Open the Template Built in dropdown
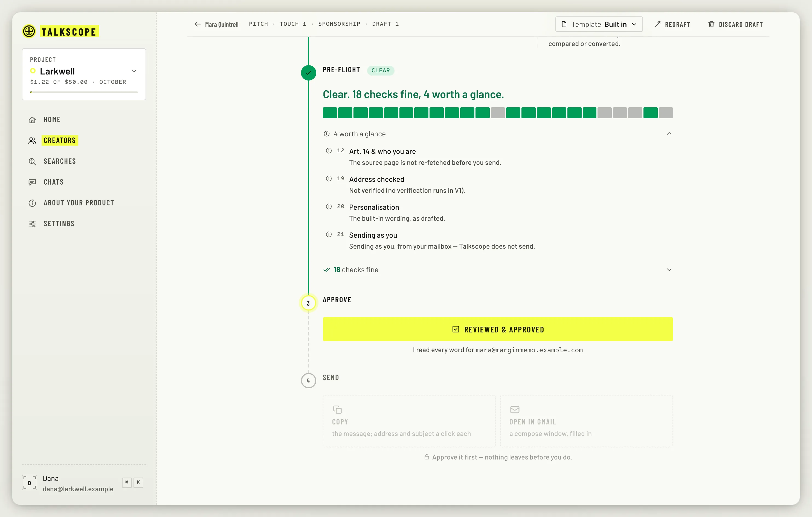The width and height of the screenshot is (812, 517). 599,24
